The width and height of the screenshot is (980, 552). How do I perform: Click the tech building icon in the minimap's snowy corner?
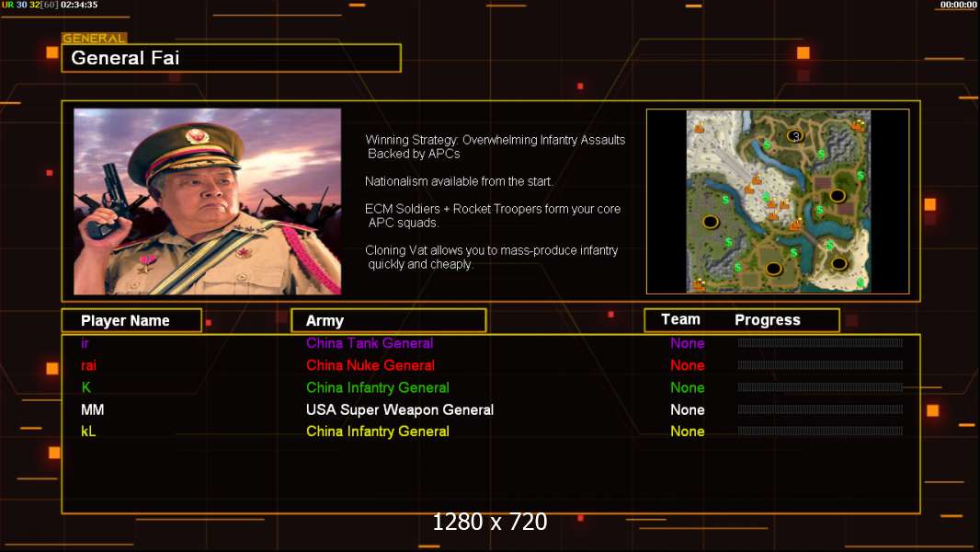tap(699, 128)
